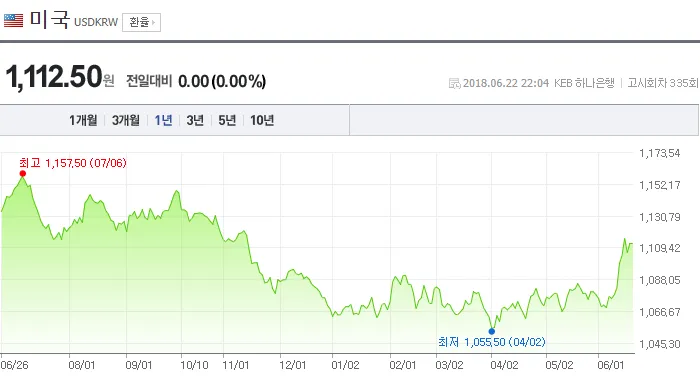Click the 10/10 x-axis date label
The height and width of the screenshot is (380, 700).
[194, 365]
